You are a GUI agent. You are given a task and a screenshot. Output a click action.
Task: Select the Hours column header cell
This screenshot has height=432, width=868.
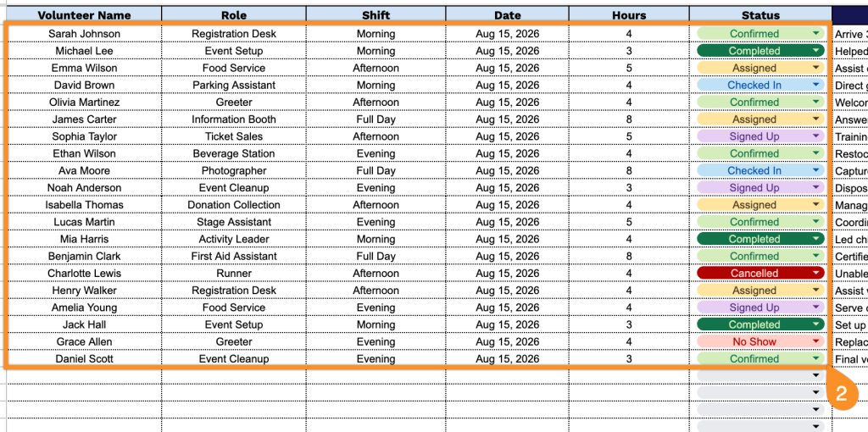tap(629, 15)
